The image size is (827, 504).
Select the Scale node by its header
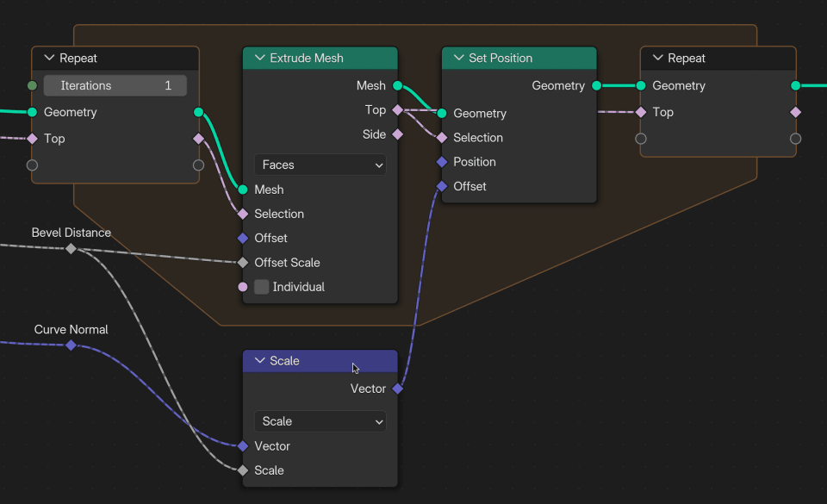(x=327, y=361)
